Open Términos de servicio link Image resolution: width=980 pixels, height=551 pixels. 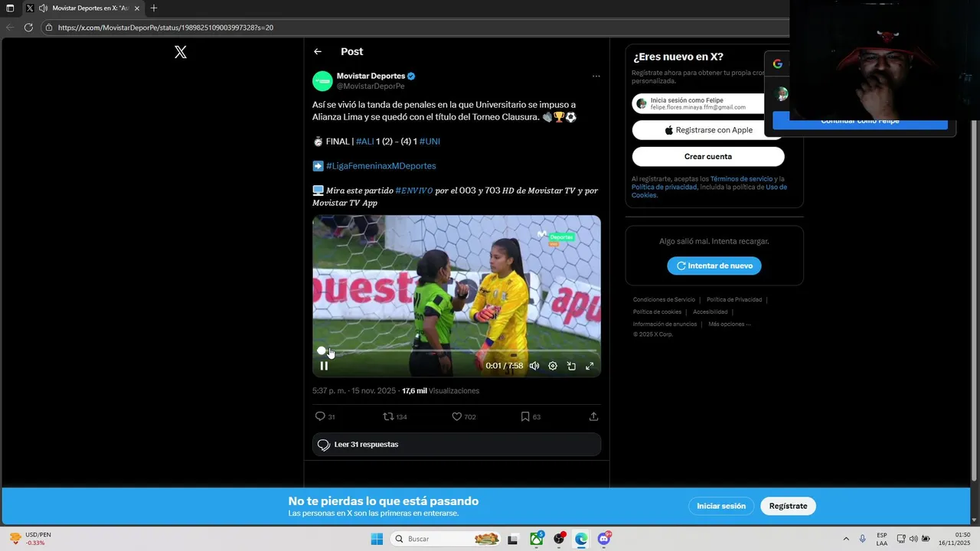(742, 178)
